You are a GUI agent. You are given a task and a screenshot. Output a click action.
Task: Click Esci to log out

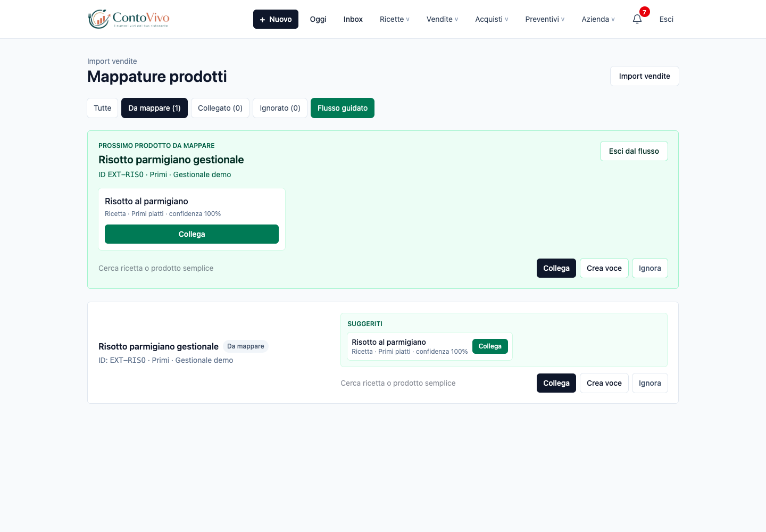pyautogui.click(x=667, y=19)
